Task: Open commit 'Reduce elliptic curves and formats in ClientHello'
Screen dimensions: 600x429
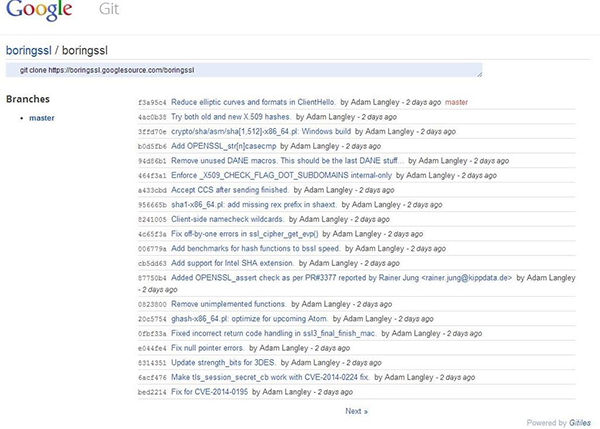Action: tap(253, 102)
